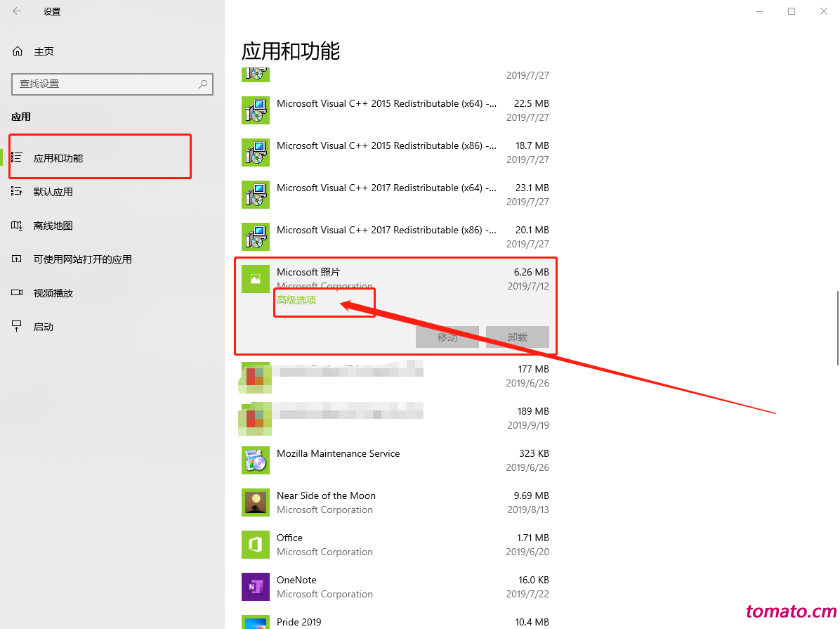Select 视频播放 in the sidebar

tap(53, 293)
